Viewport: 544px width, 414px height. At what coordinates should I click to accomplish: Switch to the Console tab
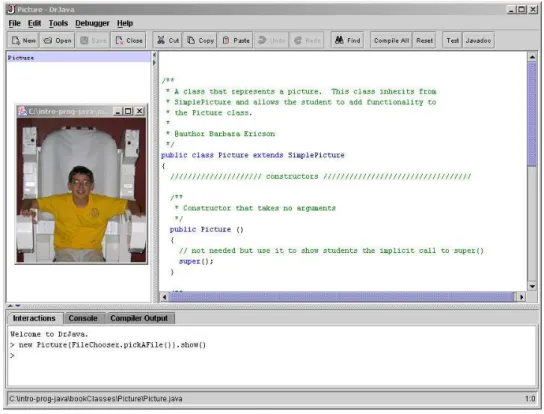point(83,318)
